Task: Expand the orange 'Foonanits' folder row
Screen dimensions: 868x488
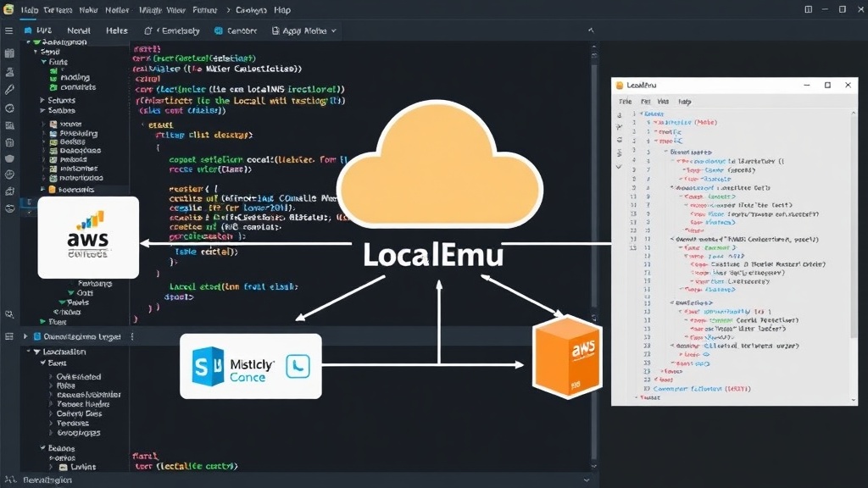Action: point(42,189)
